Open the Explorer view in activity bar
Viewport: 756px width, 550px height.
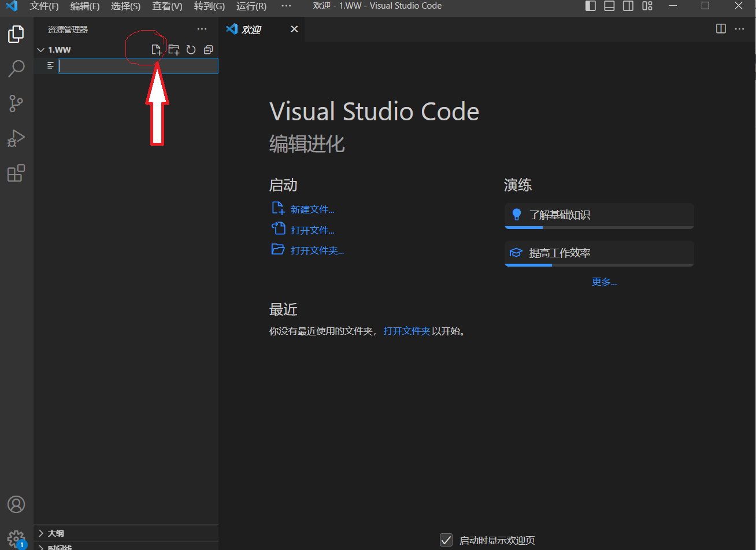16,34
